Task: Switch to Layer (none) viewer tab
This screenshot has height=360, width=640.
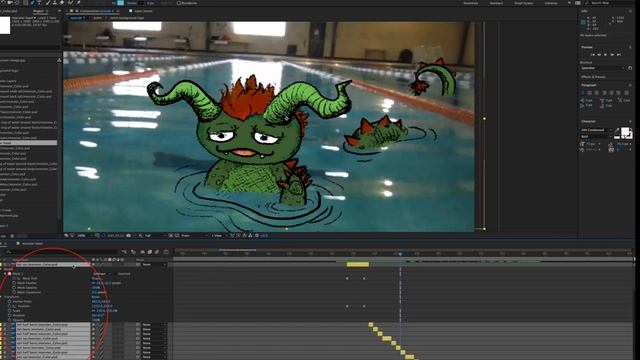Action: tap(143, 11)
